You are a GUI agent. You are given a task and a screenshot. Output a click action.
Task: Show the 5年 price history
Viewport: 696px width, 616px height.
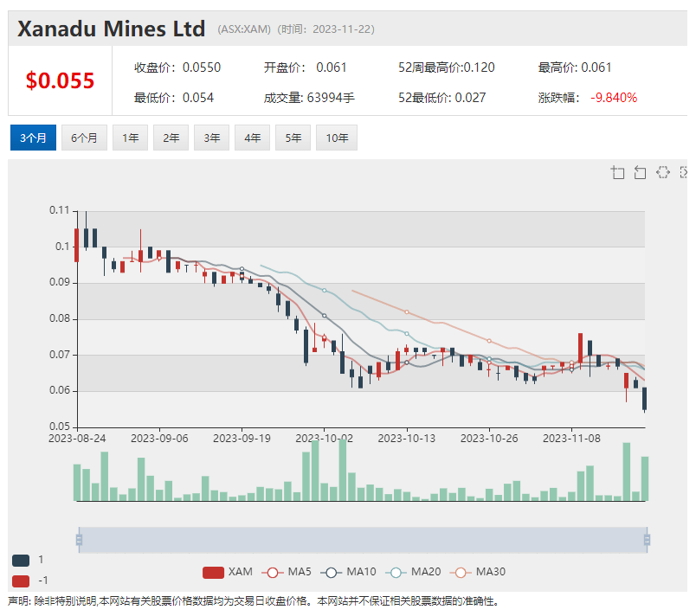coord(293,138)
